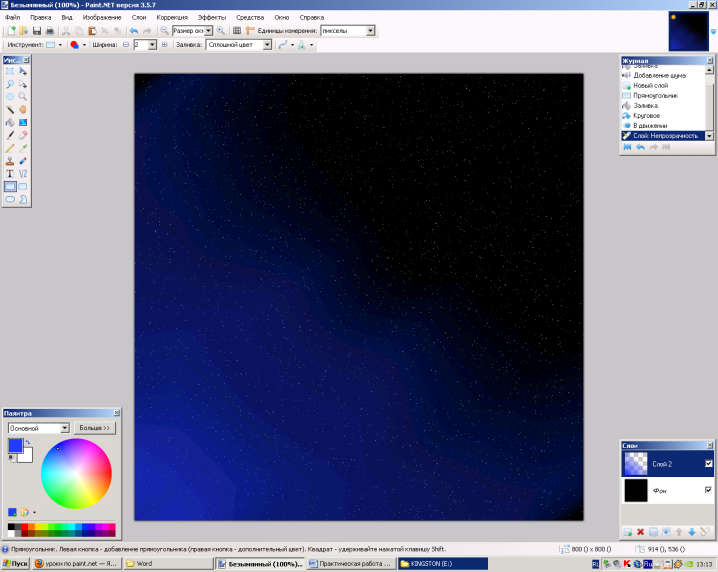Move the layer down with the blue arrow
The height and width of the screenshot is (572, 718).
point(692,532)
